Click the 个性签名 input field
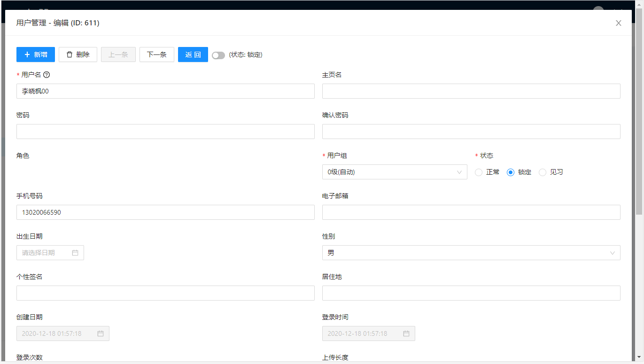 pyautogui.click(x=165, y=293)
